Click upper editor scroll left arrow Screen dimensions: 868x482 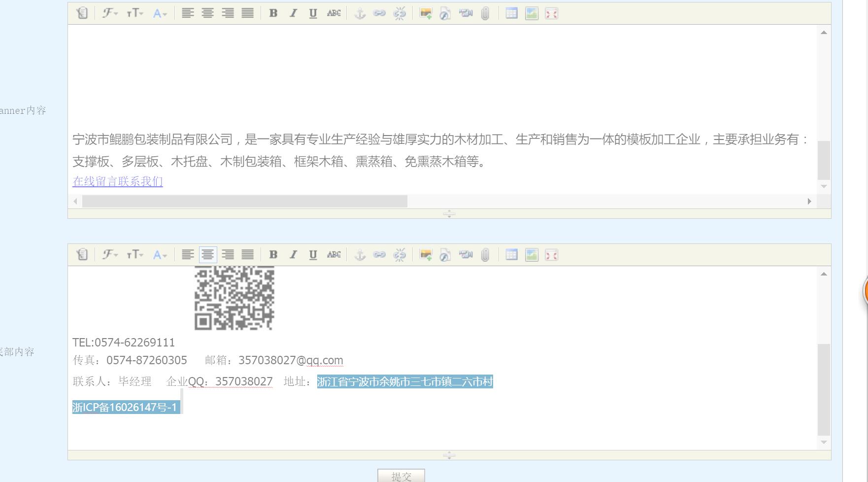tap(75, 201)
